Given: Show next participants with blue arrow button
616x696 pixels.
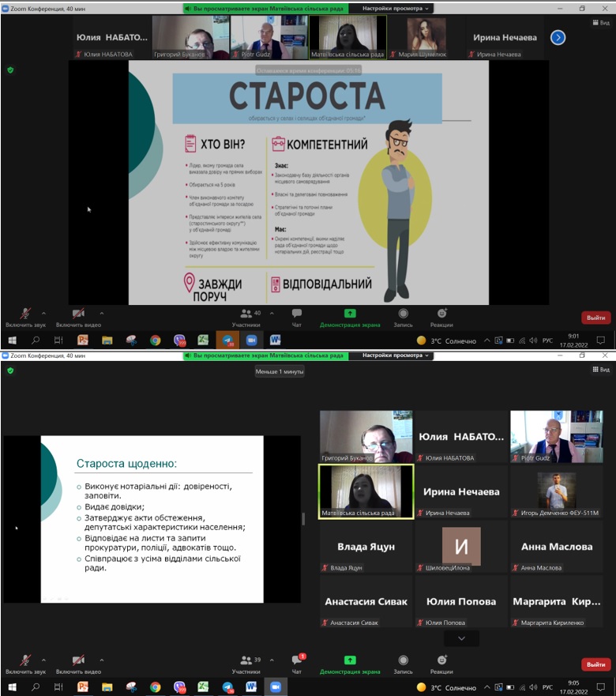Looking at the screenshot, I should click(558, 37).
